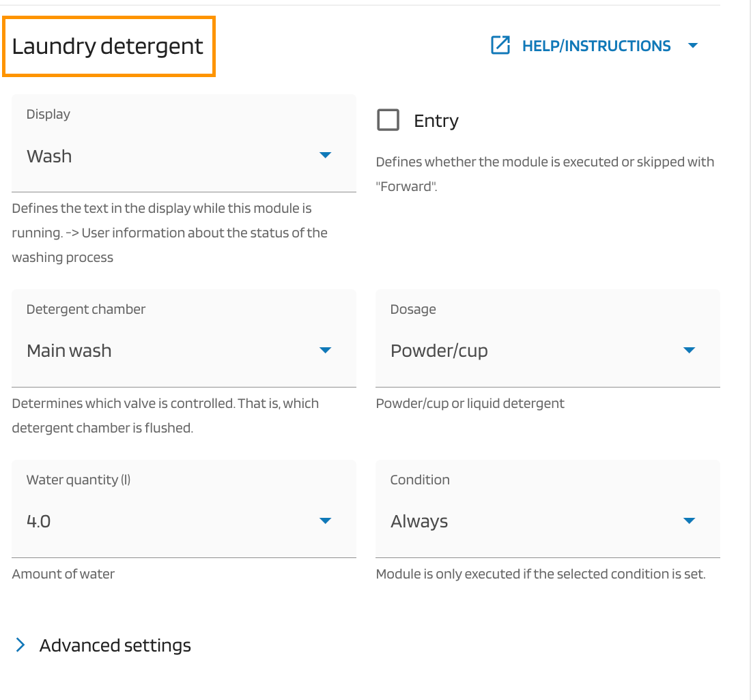The height and width of the screenshot is (700, 751).
Task: Click the Condition dropdown arrow icon
Action: tap(690, 521)
